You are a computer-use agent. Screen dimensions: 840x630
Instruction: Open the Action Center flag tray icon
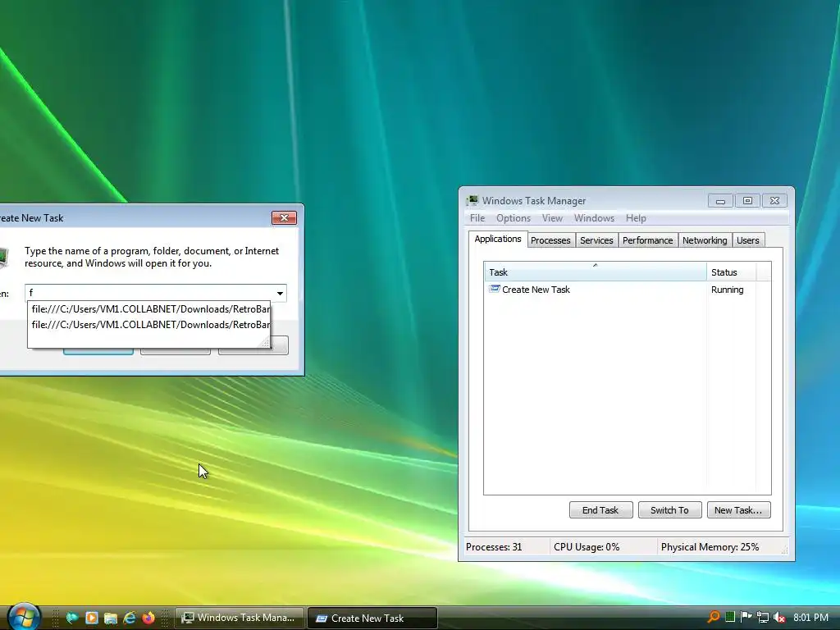(746, 617)
